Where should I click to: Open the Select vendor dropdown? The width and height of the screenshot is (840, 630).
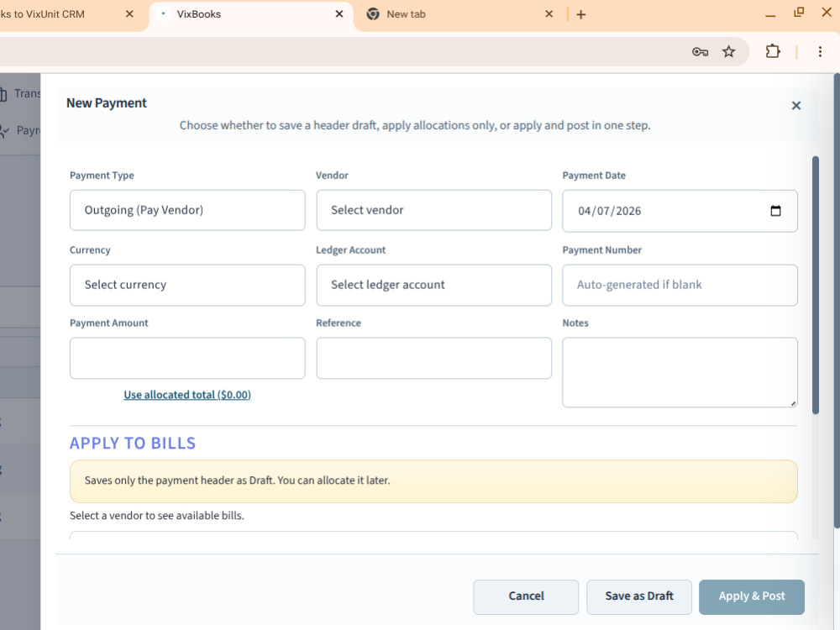pyautogui.click(x=434, y=210)
